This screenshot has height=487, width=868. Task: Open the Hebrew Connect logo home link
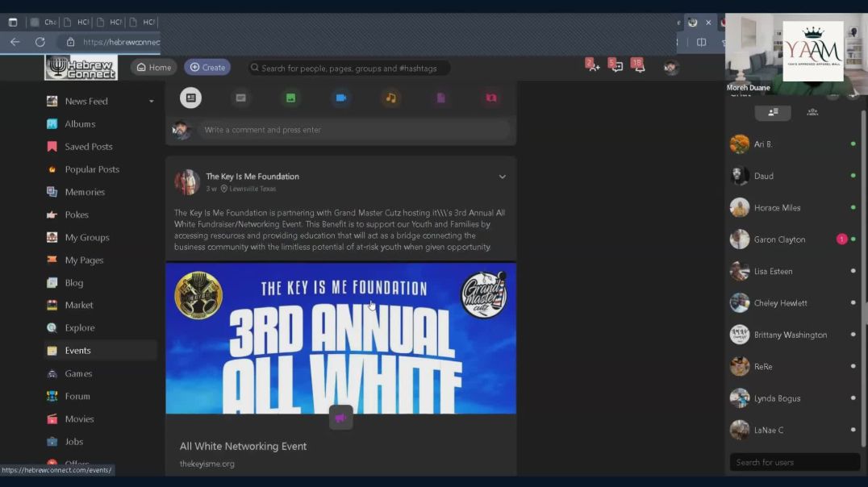pos(81,68)
